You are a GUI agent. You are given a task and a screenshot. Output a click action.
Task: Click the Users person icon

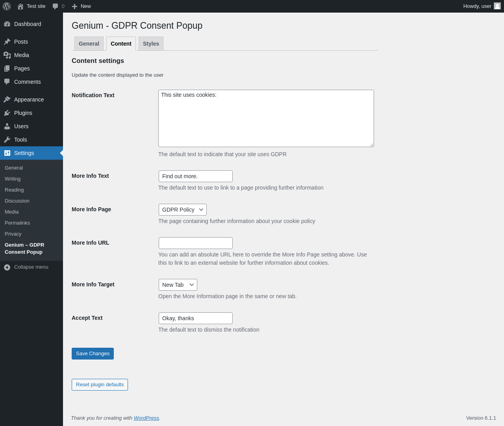[x=7, y=126]
